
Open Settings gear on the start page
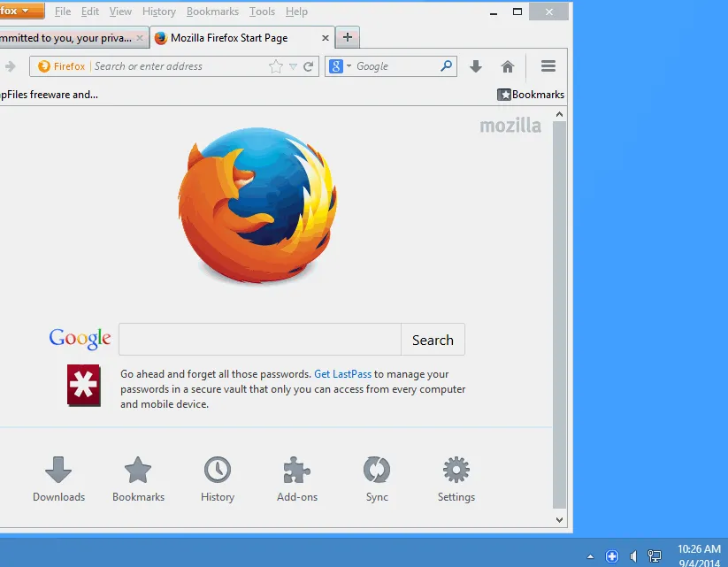[x=456, y=479]
